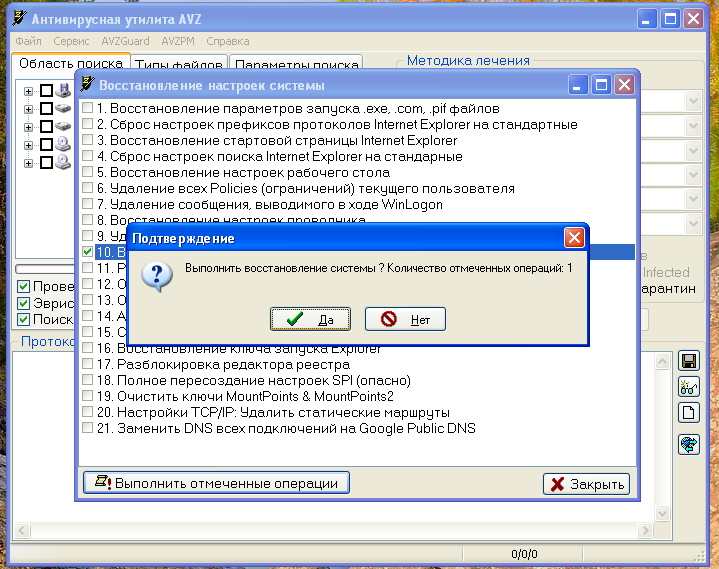Click icon in Восстановление настроек title bar
Viewport: 719px width, 569px height.
point(87,84)
